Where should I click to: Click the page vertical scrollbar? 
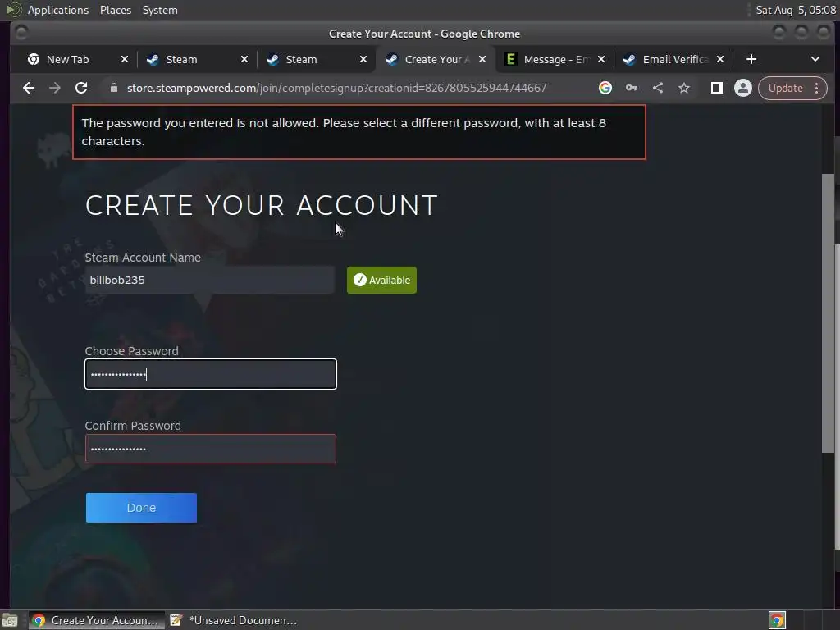point(828,313)
